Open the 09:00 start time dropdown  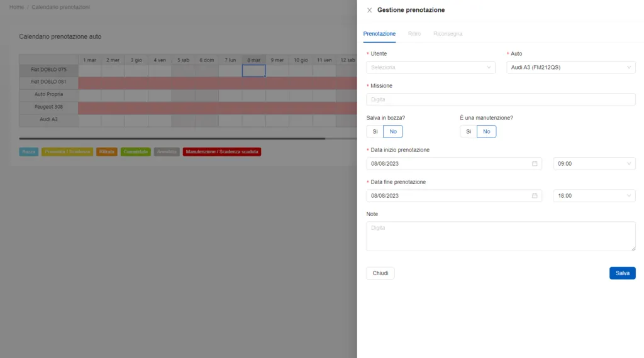594,164
